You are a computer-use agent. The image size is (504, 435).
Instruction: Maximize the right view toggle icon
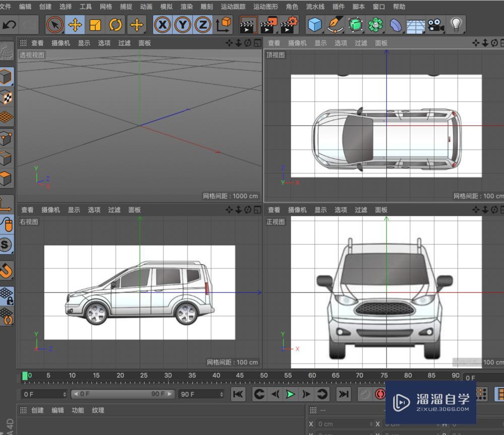(258, 210)
